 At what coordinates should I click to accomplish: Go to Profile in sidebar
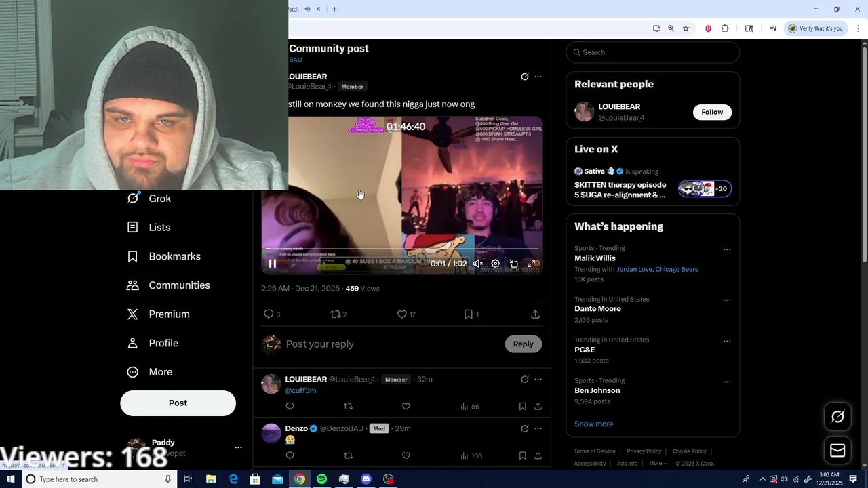(x=153, y=344)
